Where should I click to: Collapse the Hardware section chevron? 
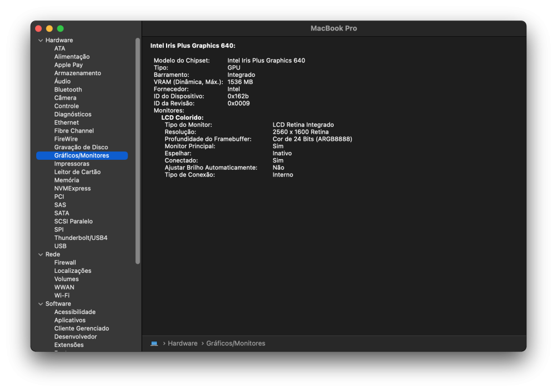[41, 41]
